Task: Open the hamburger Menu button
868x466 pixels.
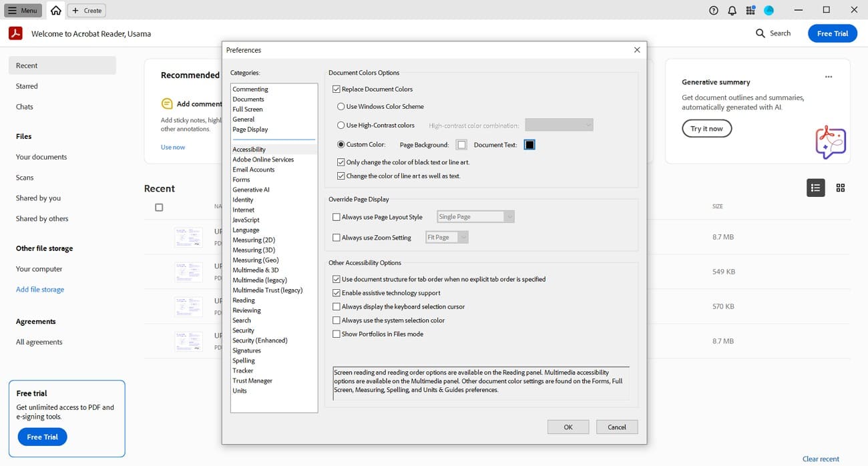Action: pyautogui.click(x=23, y=11)
